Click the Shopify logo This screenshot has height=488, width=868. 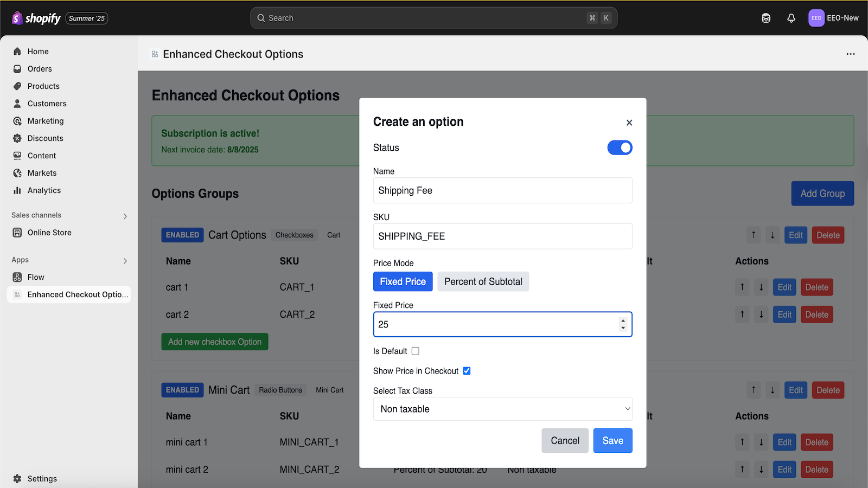click(x=36, y=18)
